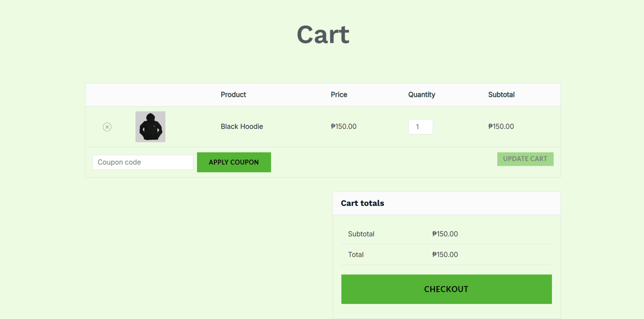644x319 pixels.
Task: Click the Total label in Cart totals
Action: pyautogui.click(x=356, y=255)
